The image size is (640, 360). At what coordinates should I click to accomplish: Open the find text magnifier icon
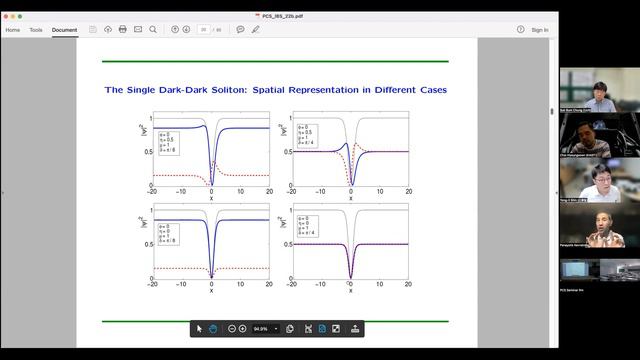point(153,29)
